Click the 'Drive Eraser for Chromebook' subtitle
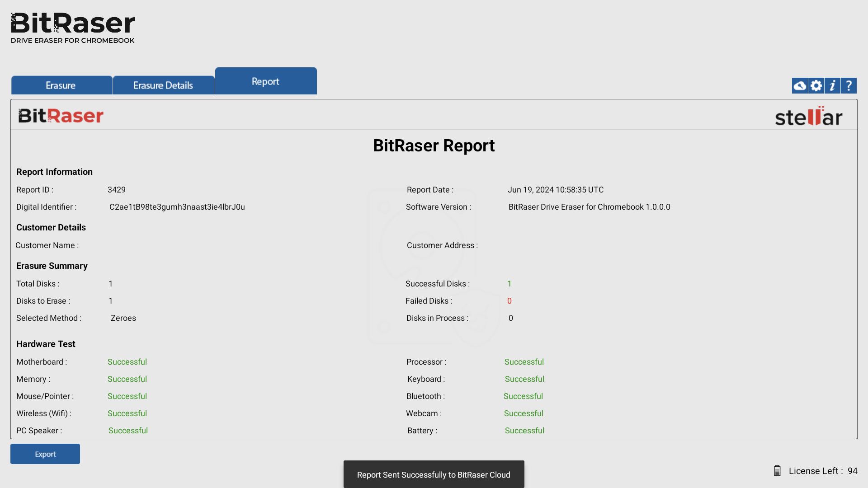The width and height of the screenshot is (868, 488). [x=73, y=41]
